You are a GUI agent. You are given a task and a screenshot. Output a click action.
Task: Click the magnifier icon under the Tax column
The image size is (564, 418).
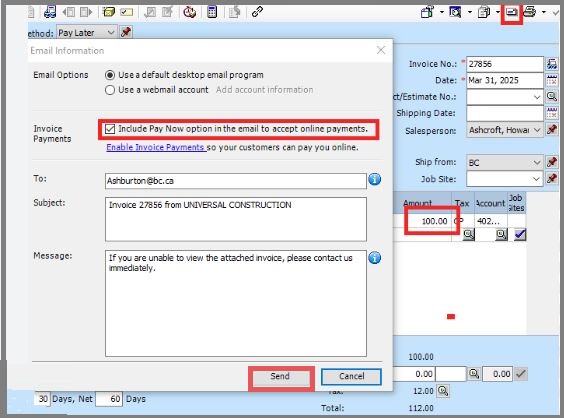tap(468, 235)
